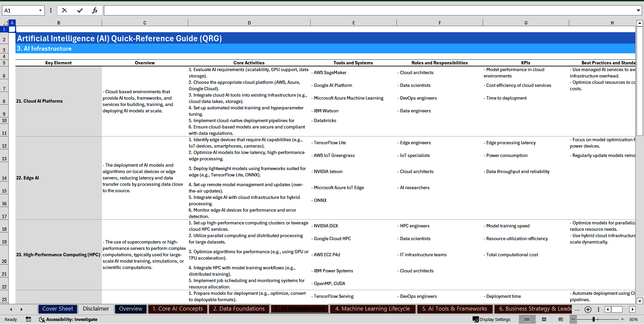Add a new worksheet with the plus icon

coord(588,309)
